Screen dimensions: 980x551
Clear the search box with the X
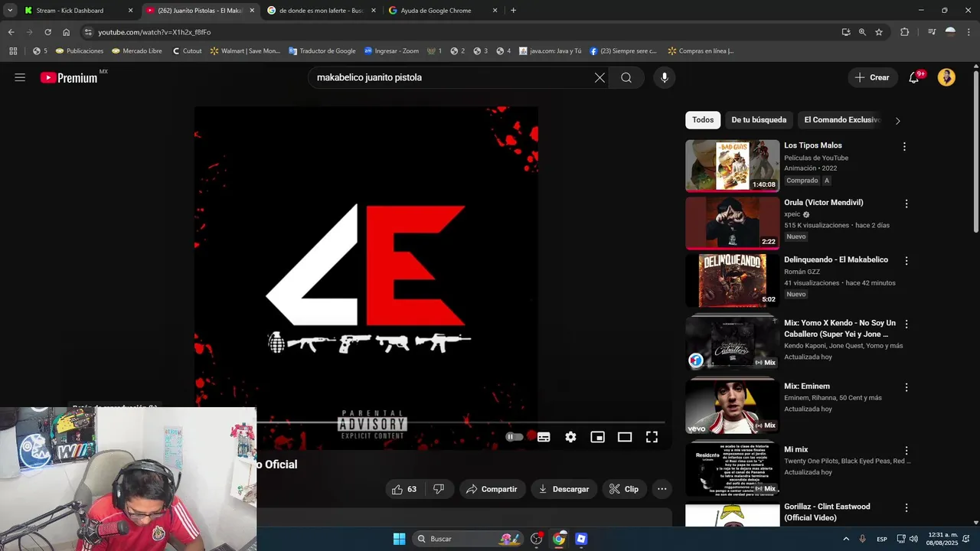pos(599,77)
